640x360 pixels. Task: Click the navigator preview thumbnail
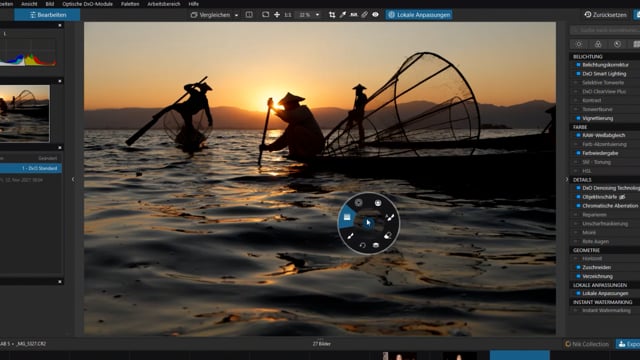[x=24, y=113]
